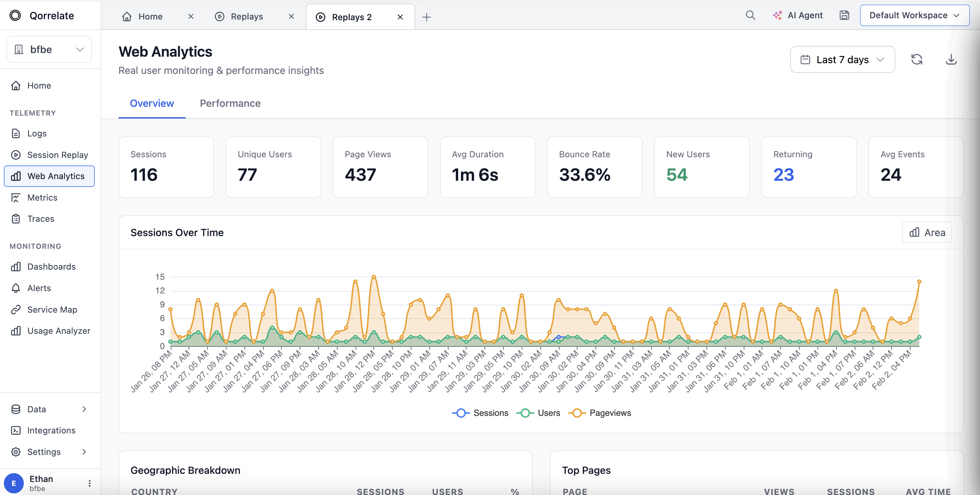Open the AI Agent
This screenshot has height=495, width=980.
point(798,15)
